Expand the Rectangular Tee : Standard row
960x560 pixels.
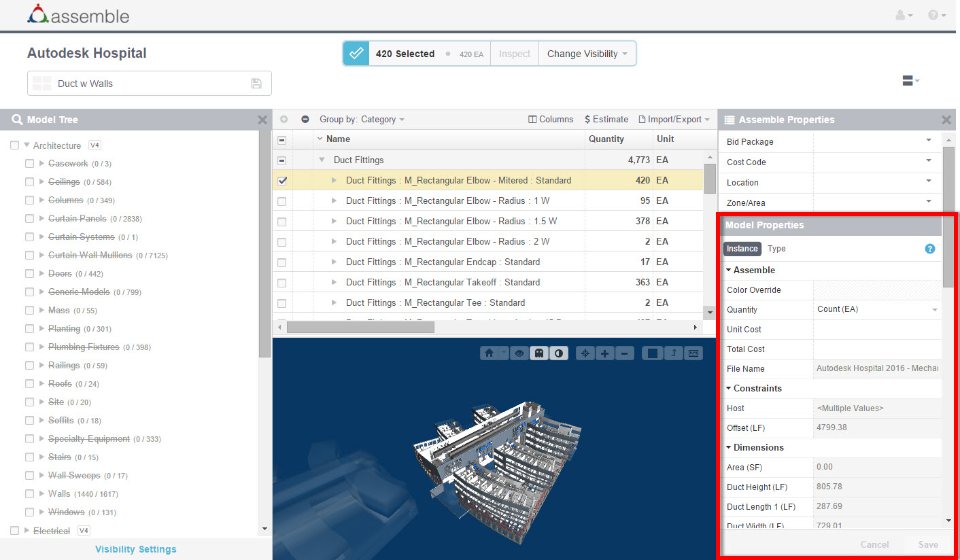[334, 303]
